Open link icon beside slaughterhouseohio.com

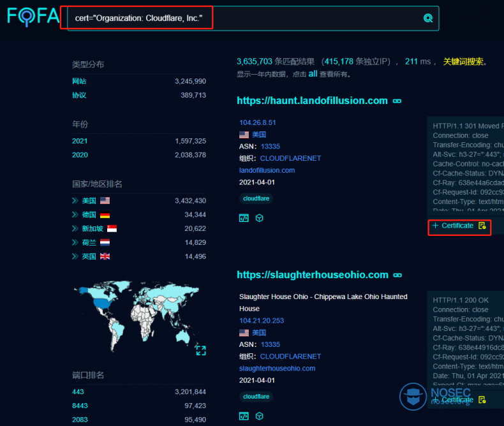pyautogui.click(x=397, y=275)
